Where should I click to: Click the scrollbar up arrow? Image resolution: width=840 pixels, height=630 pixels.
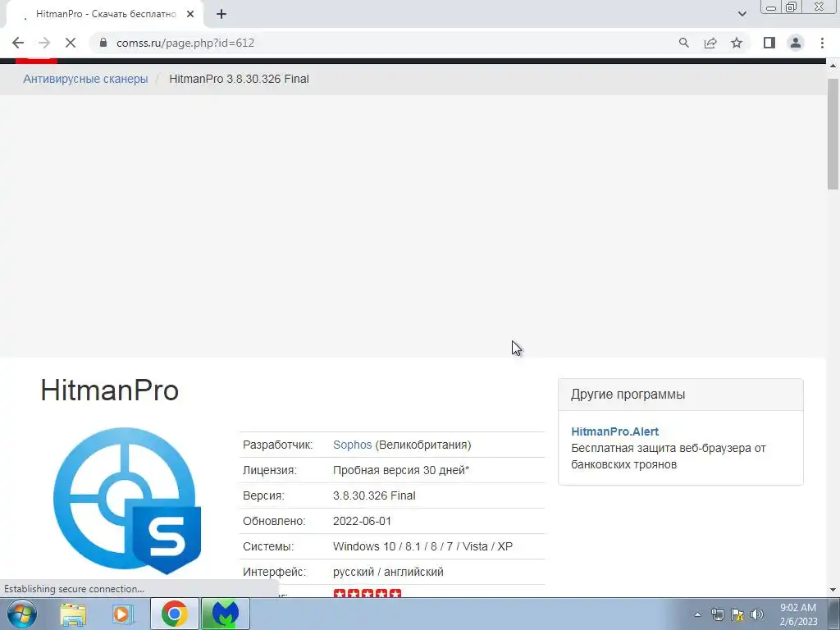[x=833, y=66]
